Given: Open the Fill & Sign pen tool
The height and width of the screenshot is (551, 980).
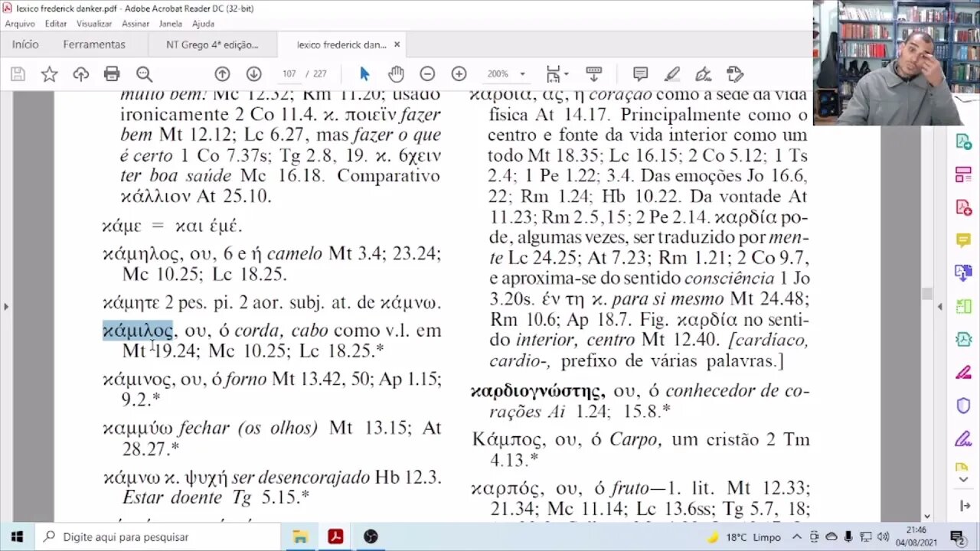Looking at the screenshot, I should 703,74.
